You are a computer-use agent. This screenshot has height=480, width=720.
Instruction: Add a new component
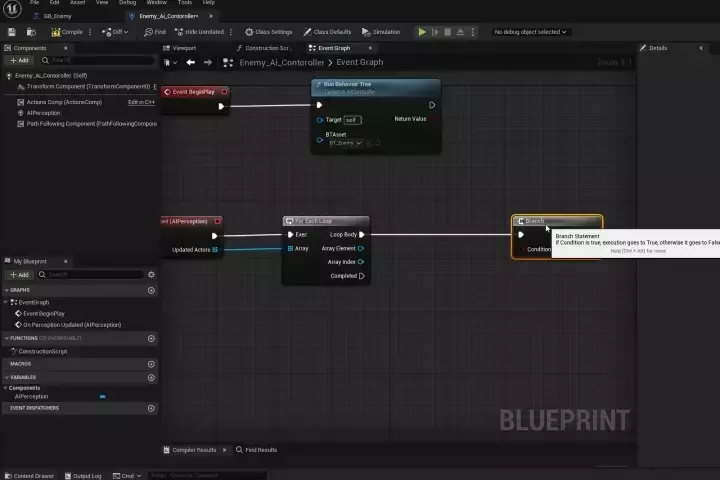tap(19, 60)
